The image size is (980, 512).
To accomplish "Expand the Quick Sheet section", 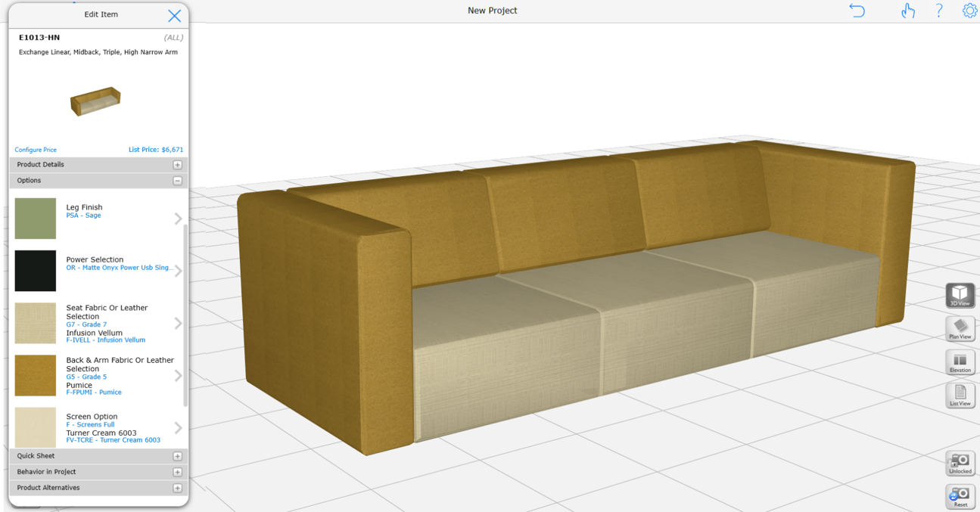I will coord(177,455).
